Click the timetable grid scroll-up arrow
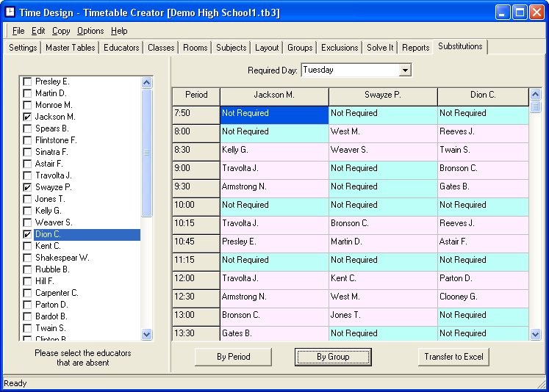This screenshot has height=392, width=549. (x=535, y=95)
